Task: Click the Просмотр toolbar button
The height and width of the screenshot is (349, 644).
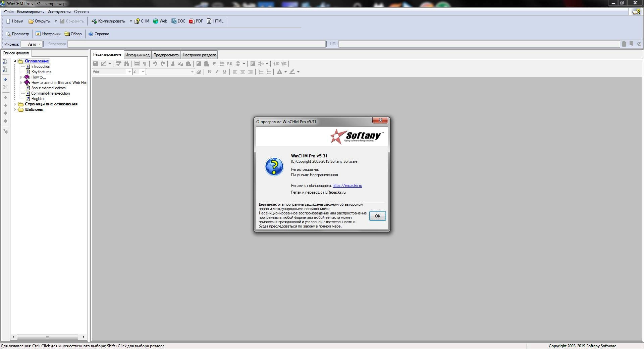Action: click(17, 34)
